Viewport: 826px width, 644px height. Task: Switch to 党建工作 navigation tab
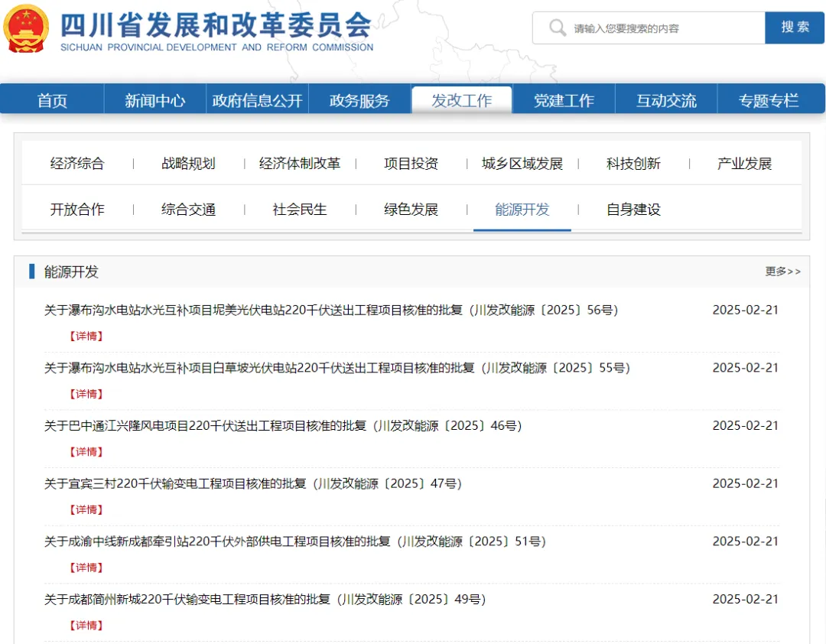tap(564, 100)
